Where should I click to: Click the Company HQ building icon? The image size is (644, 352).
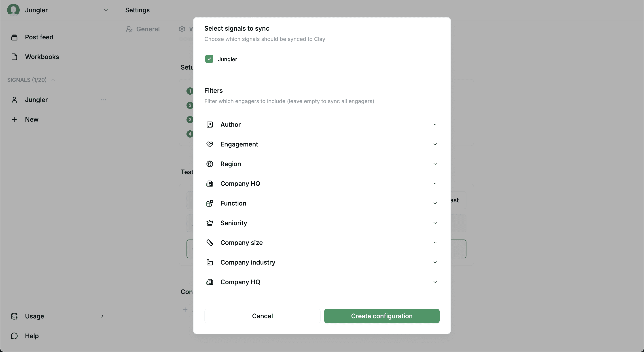tap(210, 184)
